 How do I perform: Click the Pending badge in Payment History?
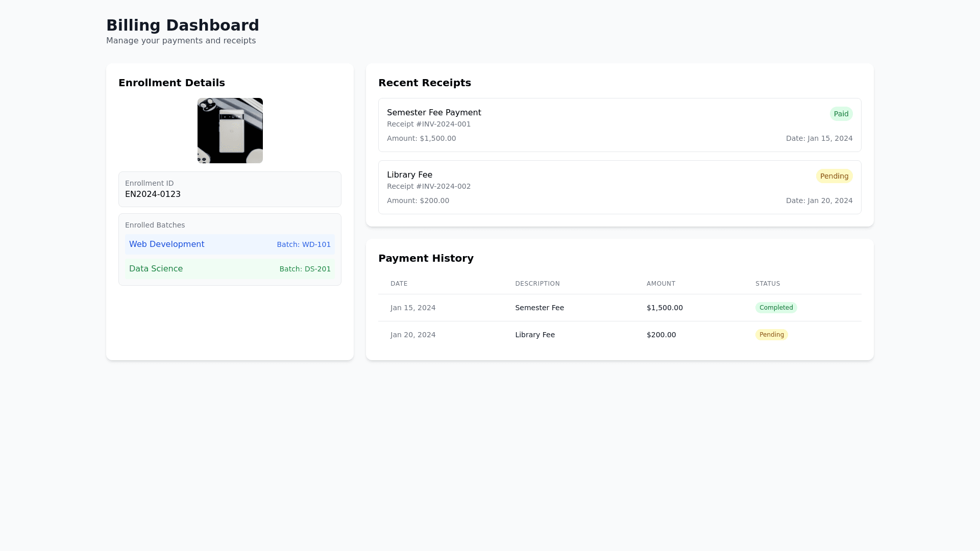click(x=771, y=335)
